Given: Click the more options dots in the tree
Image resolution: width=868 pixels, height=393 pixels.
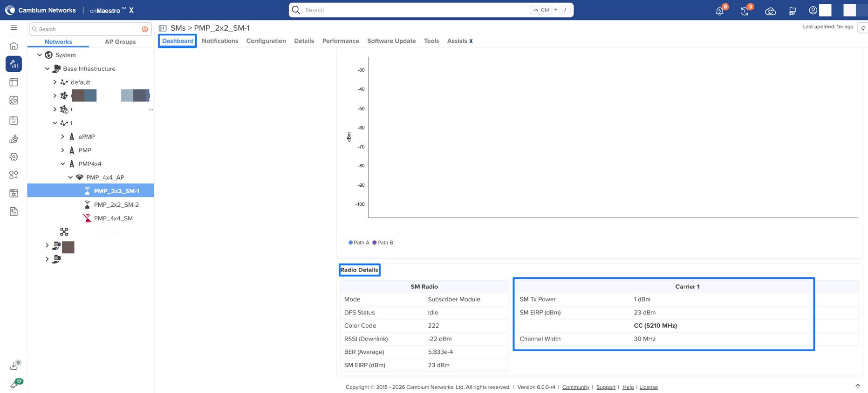Looking at the screenshot, I should (150, 110).
